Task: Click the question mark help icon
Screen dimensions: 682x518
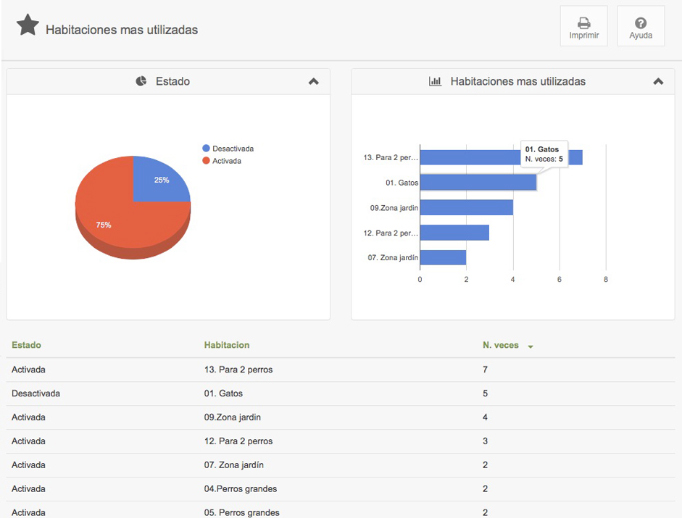Action: point(641,22)
